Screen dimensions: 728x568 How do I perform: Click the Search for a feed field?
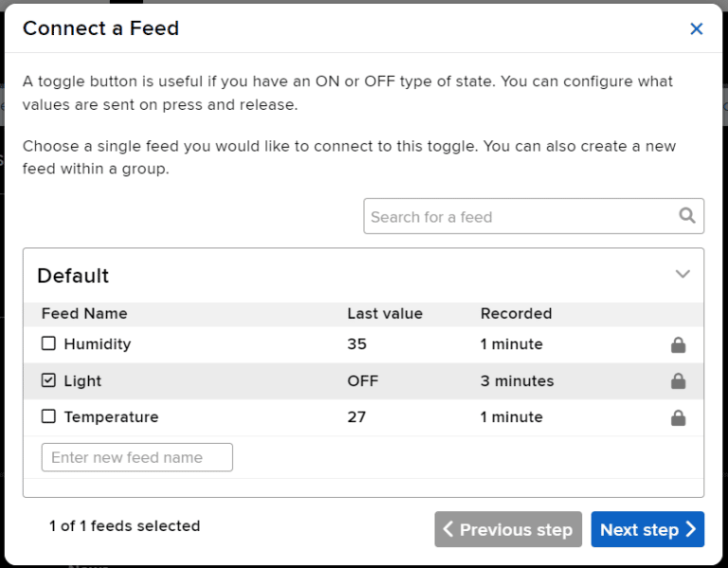521,216
